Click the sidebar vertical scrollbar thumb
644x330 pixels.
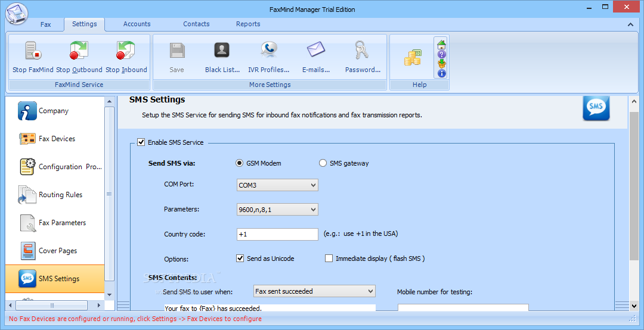pos(109,194)
